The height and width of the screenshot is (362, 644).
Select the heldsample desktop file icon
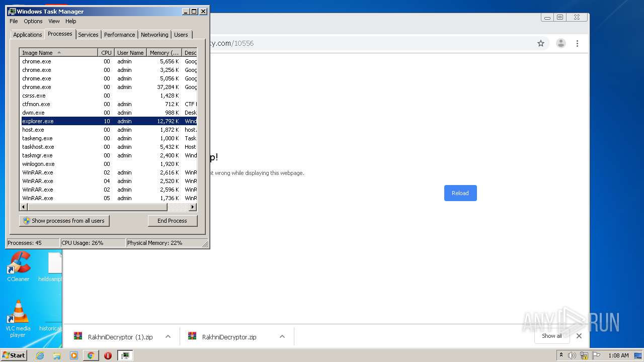50,267
